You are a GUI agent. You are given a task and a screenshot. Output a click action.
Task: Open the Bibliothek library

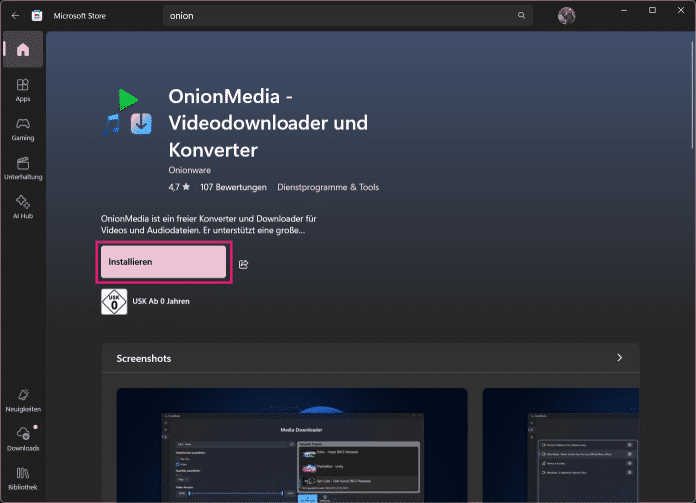click(22, 477)
